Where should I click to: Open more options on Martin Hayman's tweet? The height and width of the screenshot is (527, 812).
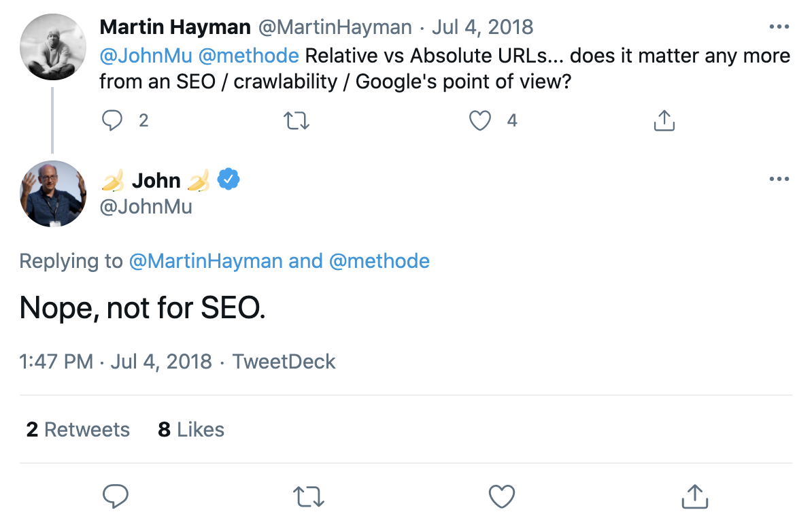coord(779,27)
